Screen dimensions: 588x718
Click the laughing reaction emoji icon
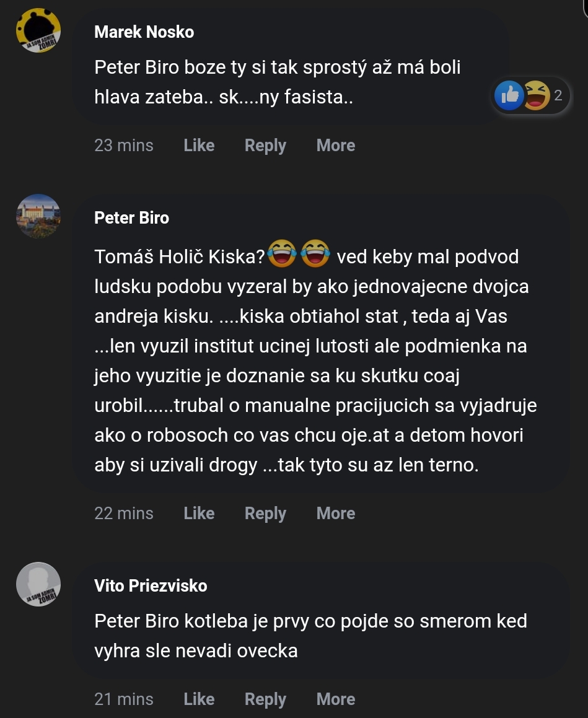[x=537, y=95]
